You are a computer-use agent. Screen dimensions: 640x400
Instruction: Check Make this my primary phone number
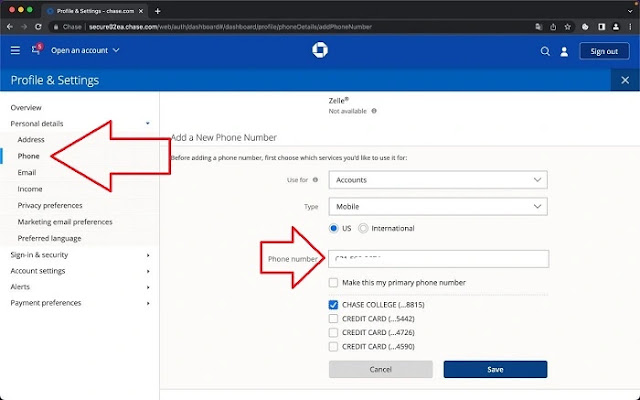tap(333, 282)
